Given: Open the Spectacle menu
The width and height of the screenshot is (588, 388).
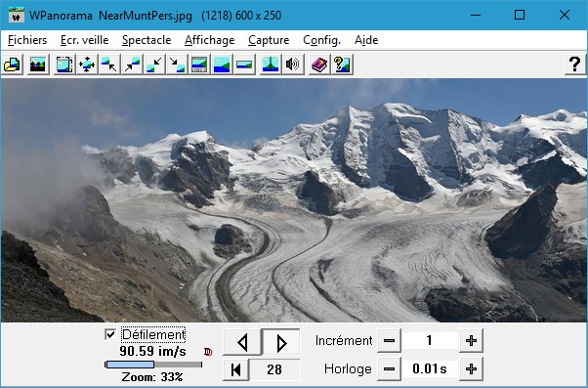Looking at the screenshot, I should tap(147, 40).
